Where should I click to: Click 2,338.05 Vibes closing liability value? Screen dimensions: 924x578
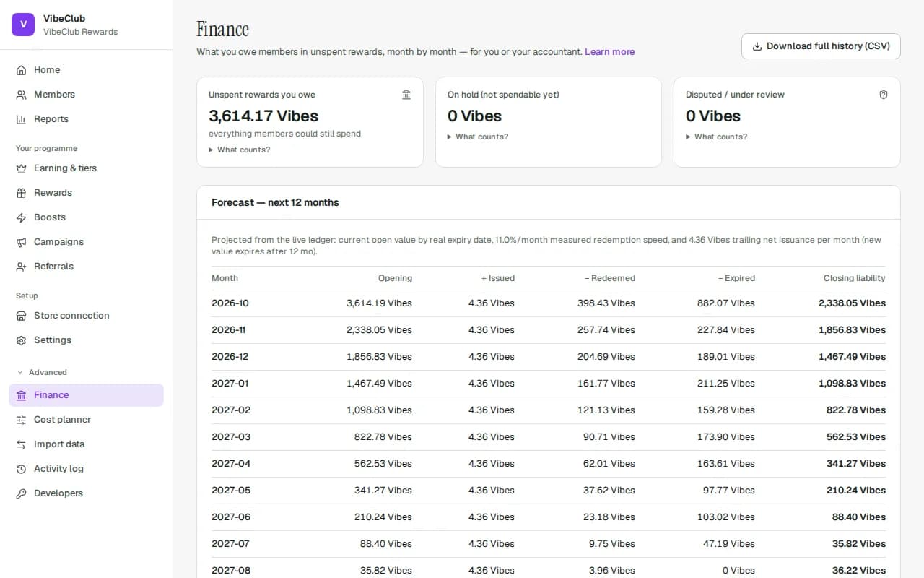pyautogui.click(x=852, y=303)
